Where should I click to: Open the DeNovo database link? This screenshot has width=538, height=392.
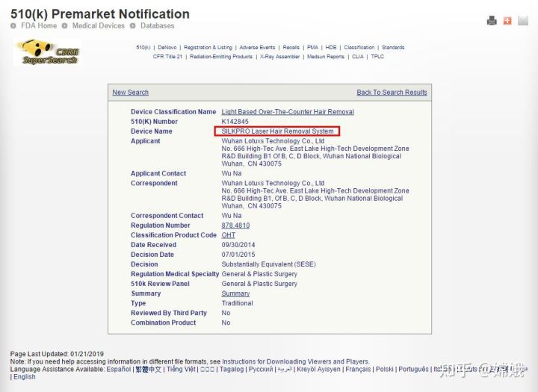pyautogui.click(x=167, y=47)
